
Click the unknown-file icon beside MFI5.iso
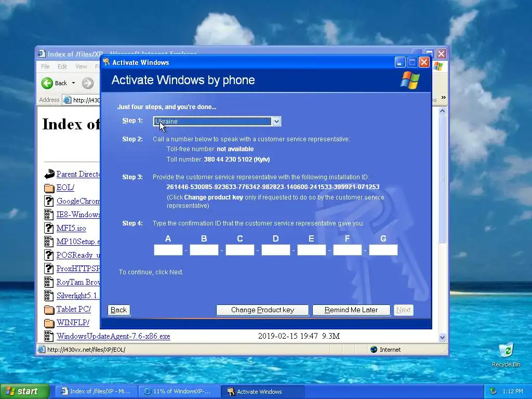[x=49, y=228]
